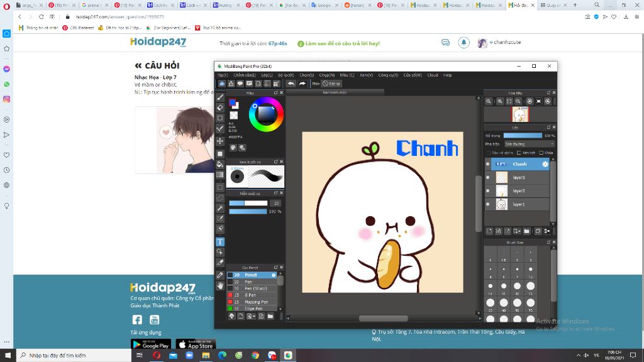The height and width of the screenshot is (362, 644).
Task: Enable the Bảo vệ alpha checkbox
Action: [x=489, y=153]
